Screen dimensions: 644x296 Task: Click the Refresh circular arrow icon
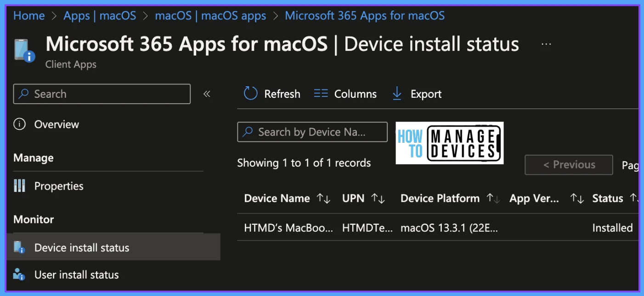coord(250,94)
